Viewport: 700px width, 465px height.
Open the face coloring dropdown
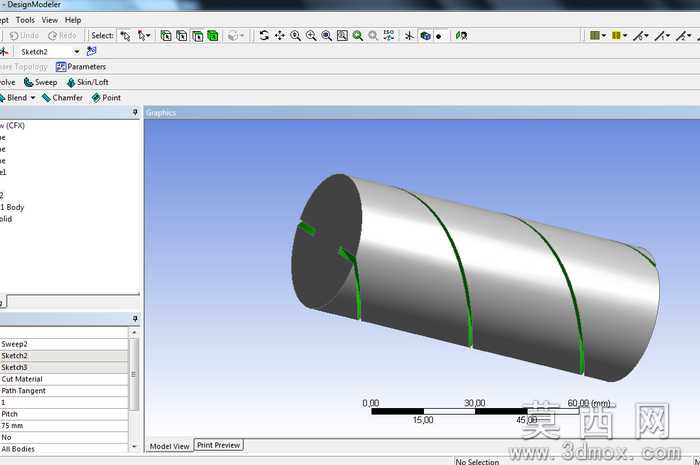598,35
